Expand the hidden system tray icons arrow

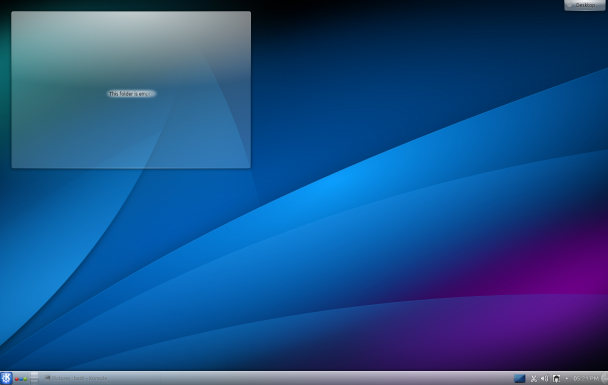567,378
